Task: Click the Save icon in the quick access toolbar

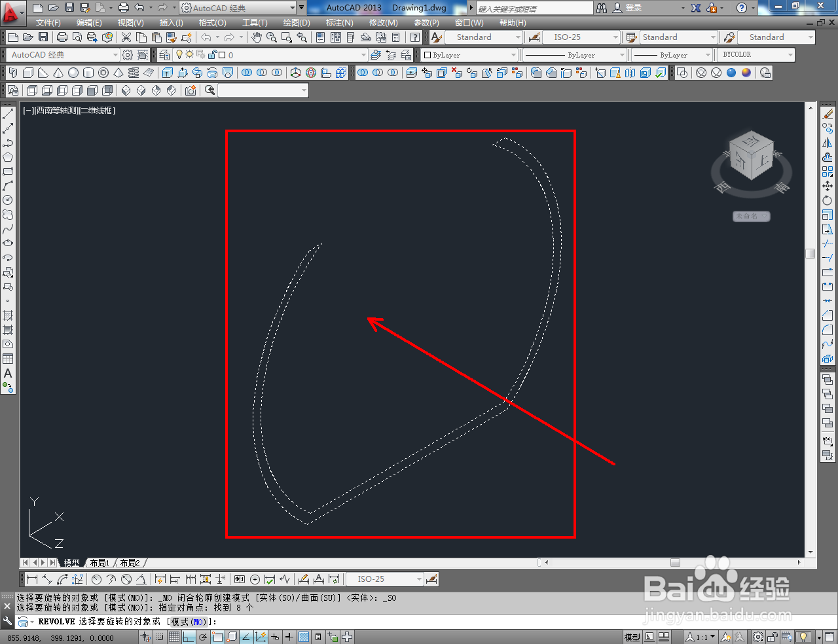Action: pyautogui.click(x=69, y=8)
